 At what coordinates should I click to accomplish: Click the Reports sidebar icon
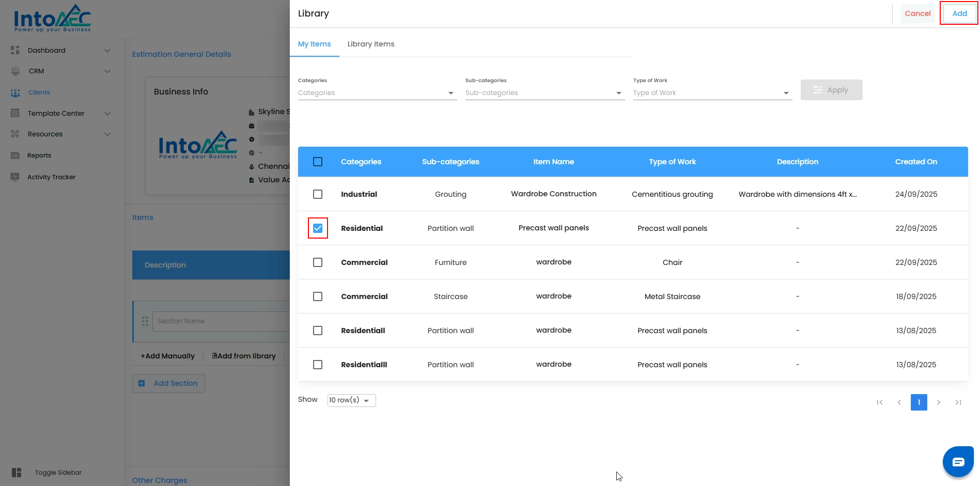(x=15, y=155)
